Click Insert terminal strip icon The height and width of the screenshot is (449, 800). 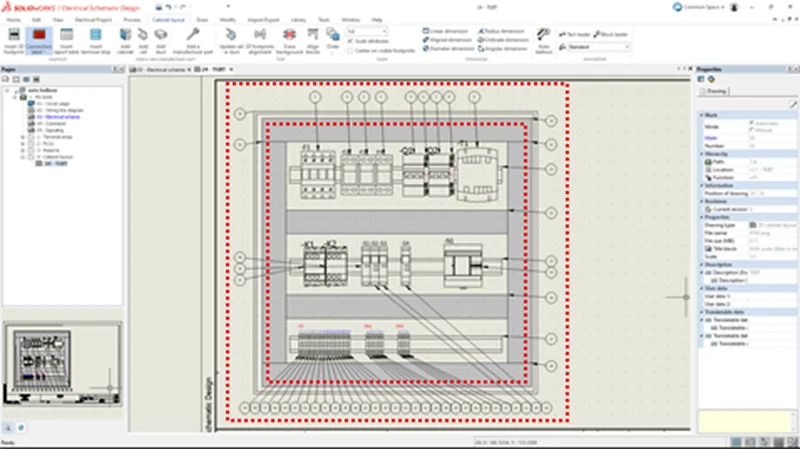click(x=95, y=36)
